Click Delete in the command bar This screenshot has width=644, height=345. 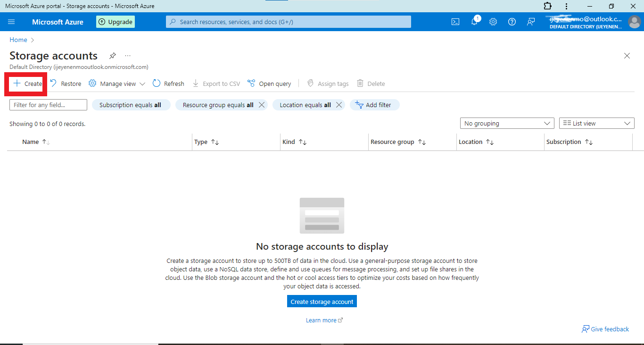371,84
